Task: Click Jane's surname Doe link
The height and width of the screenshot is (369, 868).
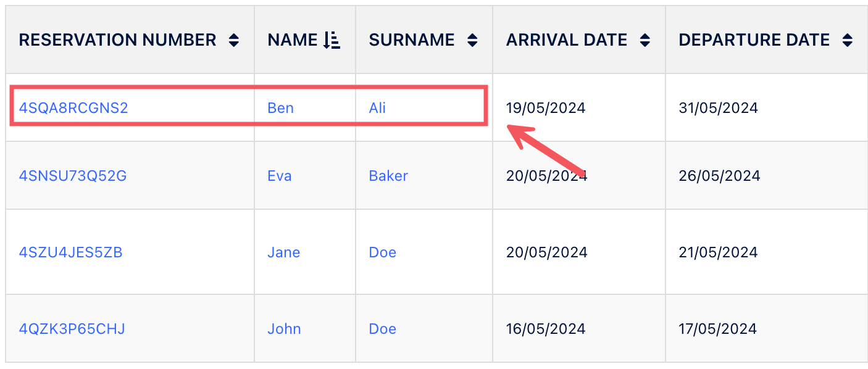Action: click(382, 252)
